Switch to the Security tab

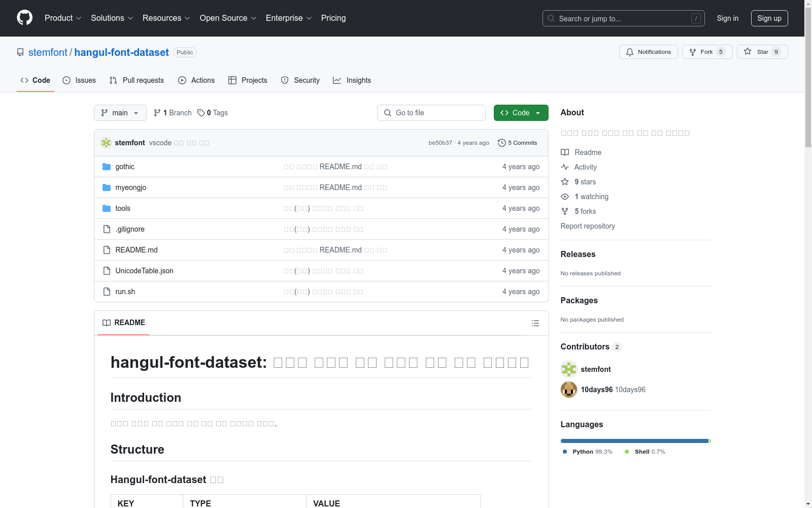pyautogui.click(x=300, y=80)
